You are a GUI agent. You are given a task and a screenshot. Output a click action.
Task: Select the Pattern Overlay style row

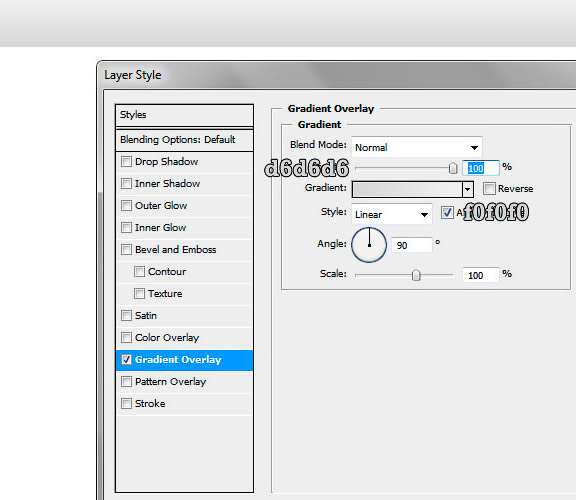[184, 382]
